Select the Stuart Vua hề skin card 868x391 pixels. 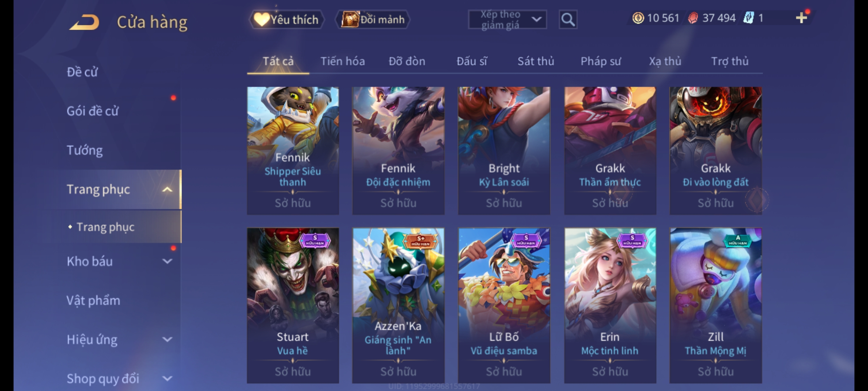coord(293,306)
